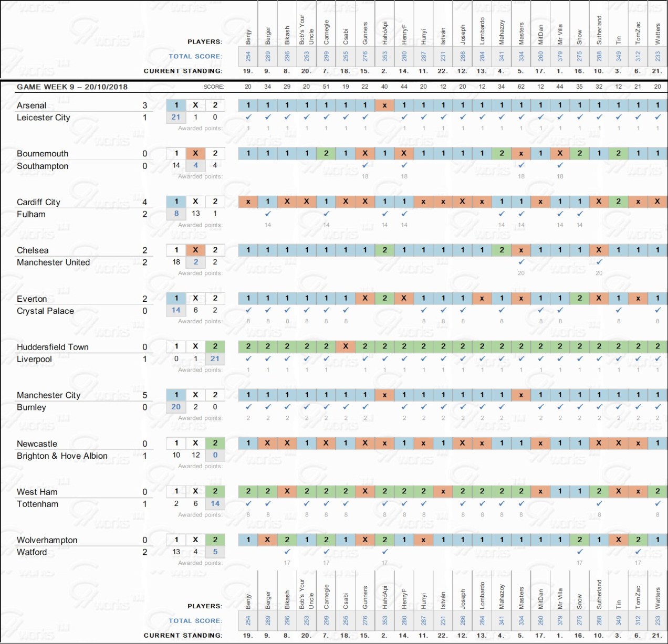Viewport: 668px width, 644px height.
Task: Select highlighted 1 outcome box for Arsenal match
Action: tap(176, 105)
